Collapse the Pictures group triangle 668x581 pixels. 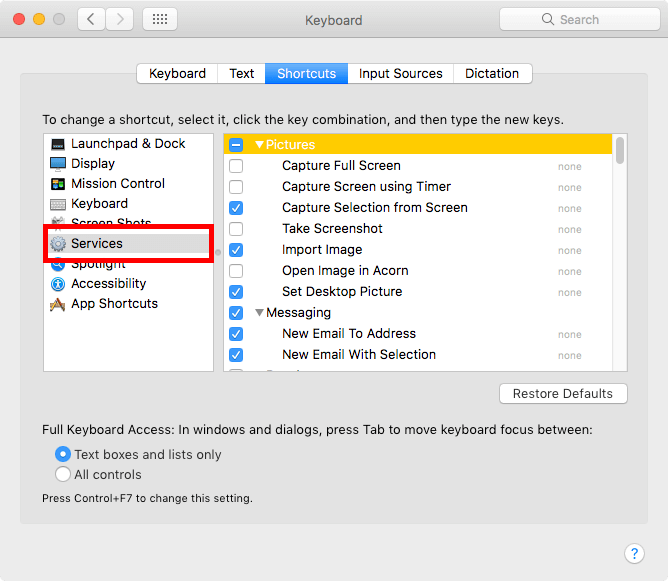[x=259, y=145]
